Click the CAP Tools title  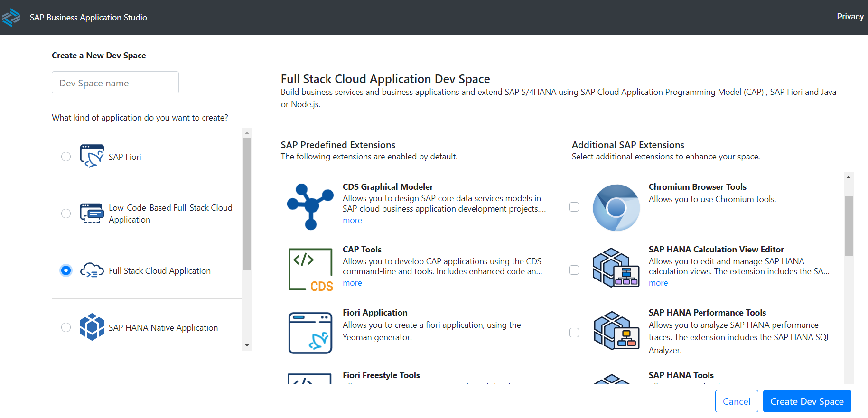pyautogui.click(x=362, y=250)
